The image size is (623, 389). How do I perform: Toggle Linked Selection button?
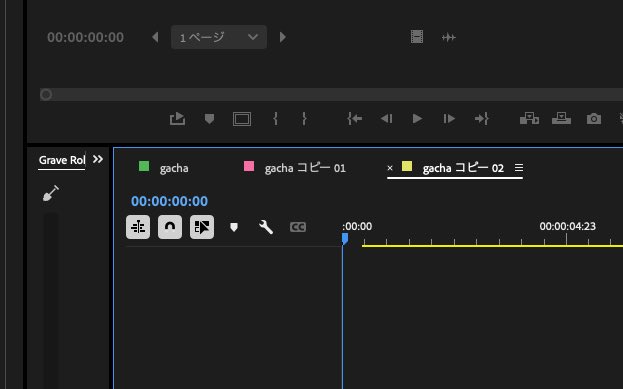[x=202, y=227]
